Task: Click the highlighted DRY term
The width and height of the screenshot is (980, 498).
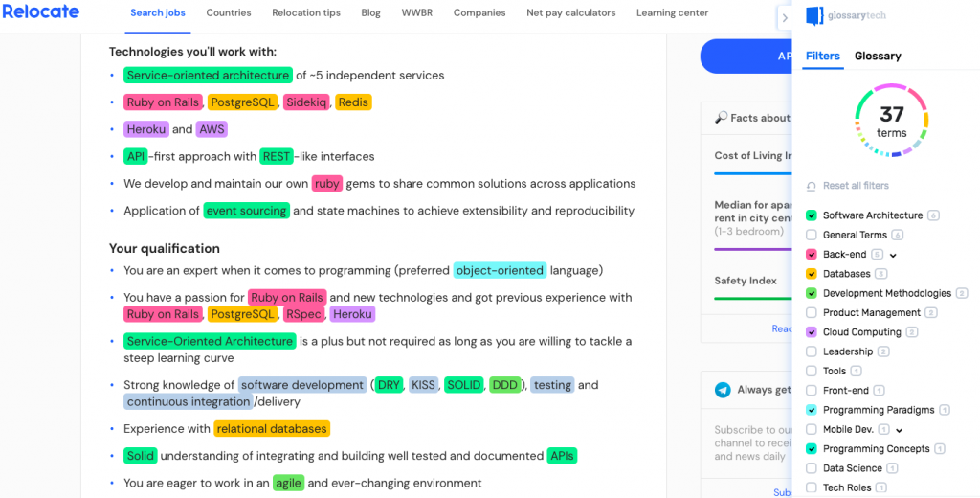Action: pos(389,385)
